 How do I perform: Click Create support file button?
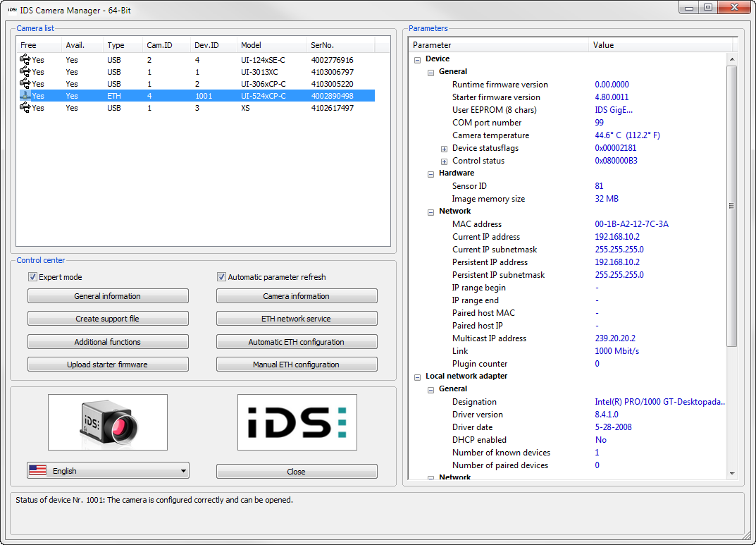(x=108, y=319)
